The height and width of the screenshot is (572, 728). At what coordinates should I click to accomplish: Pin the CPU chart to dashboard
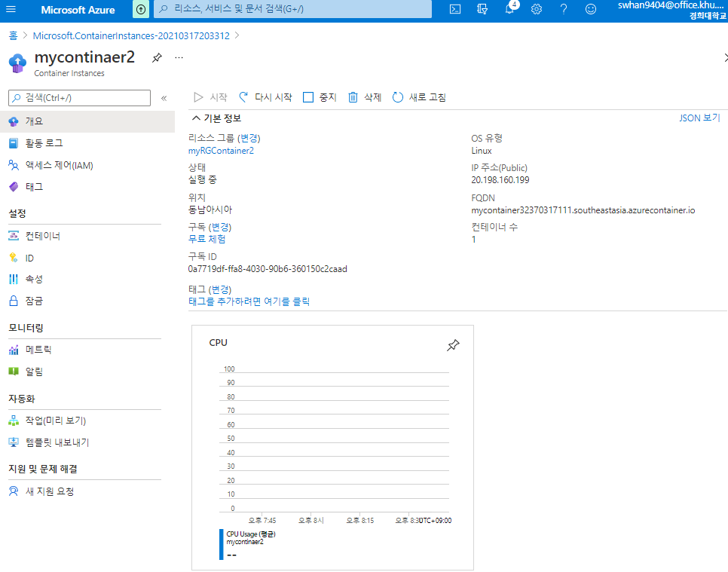point(453,345)
